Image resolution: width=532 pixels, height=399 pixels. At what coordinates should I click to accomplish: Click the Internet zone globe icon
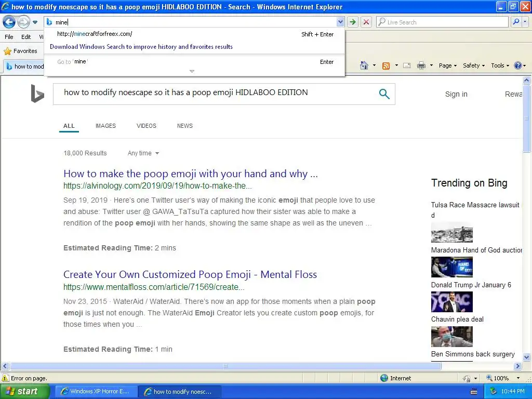point(384,378)
